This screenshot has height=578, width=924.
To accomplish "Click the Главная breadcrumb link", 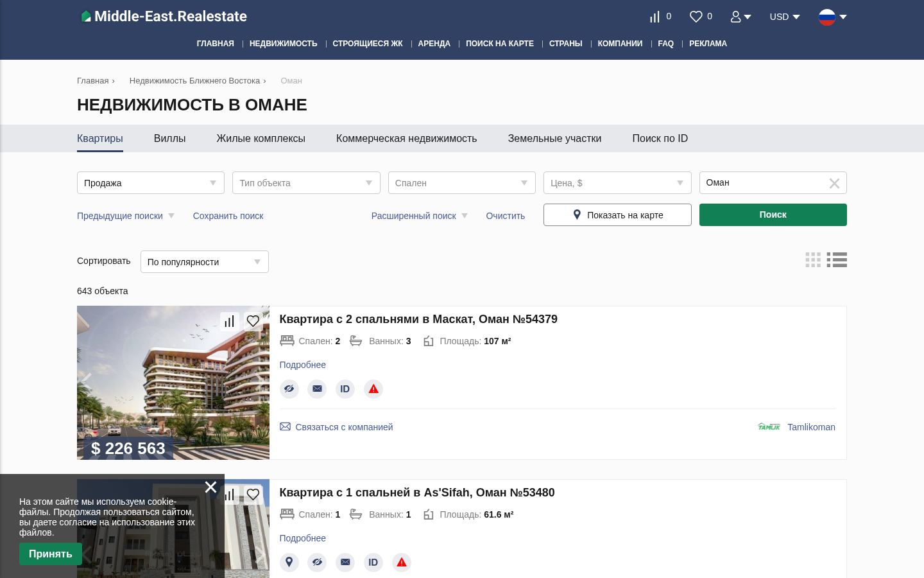I will coord(93,81).
